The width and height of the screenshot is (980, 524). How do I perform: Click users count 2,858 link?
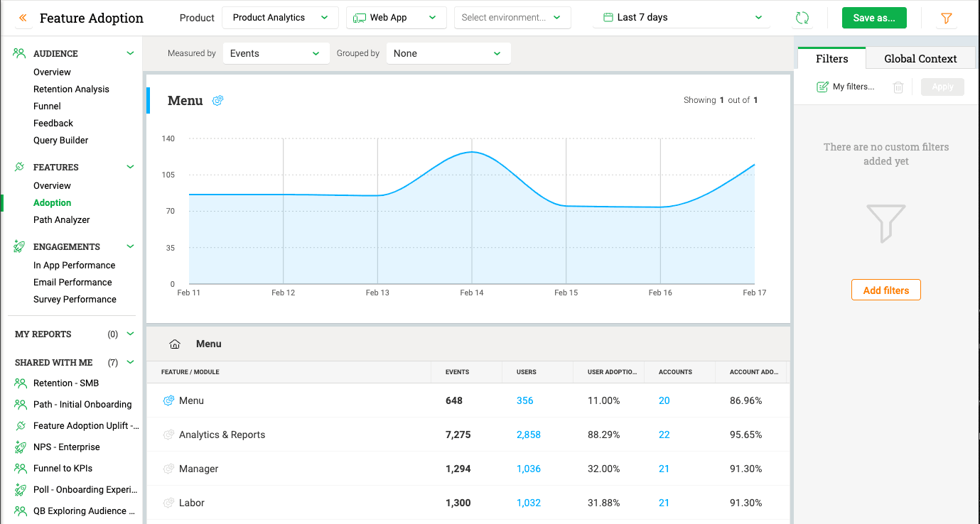click(528, 435)
